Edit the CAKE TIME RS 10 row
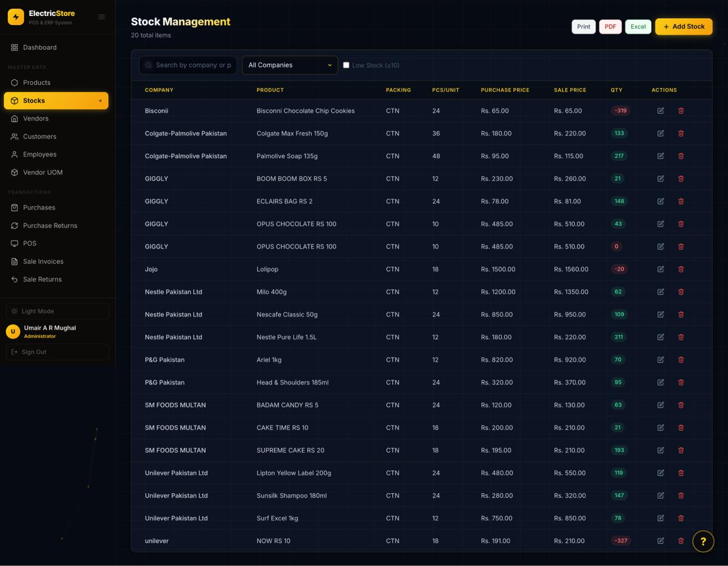Viewport: 728px width, 566px height. point(660,428)
